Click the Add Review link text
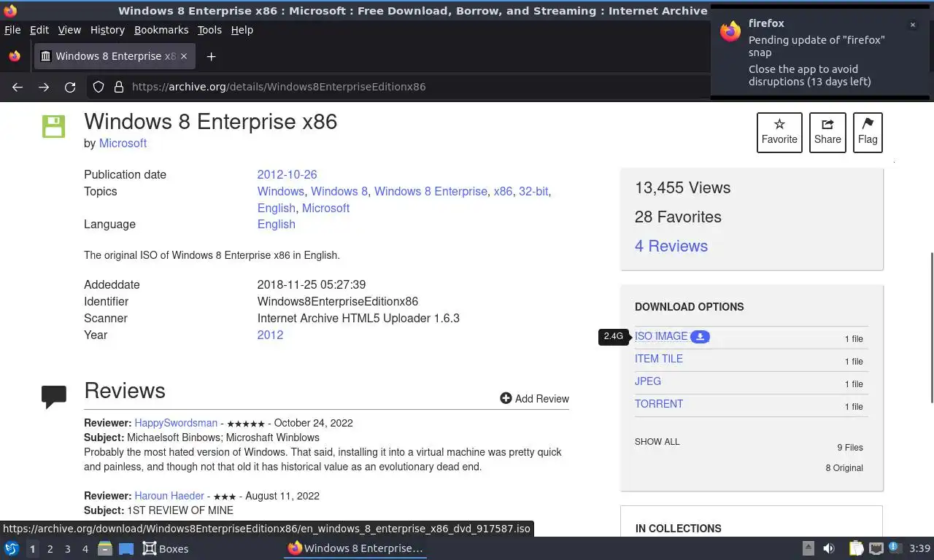The width and height of the screenshot is (934, 560). coord(542,398)
